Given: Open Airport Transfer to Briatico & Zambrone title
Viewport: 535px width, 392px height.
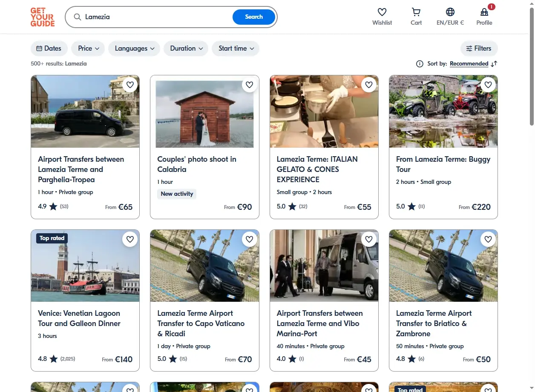Looking at the screenshot, I should pos(434,323).
